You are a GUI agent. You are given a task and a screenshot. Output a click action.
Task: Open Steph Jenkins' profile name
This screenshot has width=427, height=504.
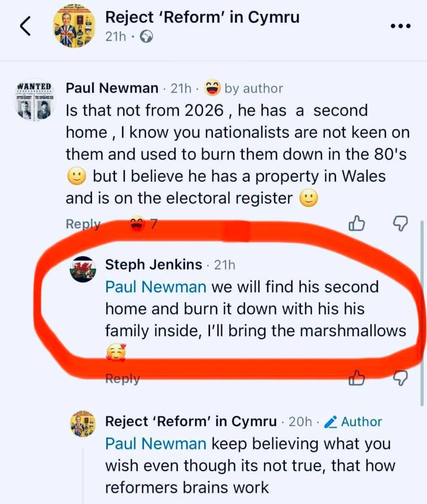point(153,264)
